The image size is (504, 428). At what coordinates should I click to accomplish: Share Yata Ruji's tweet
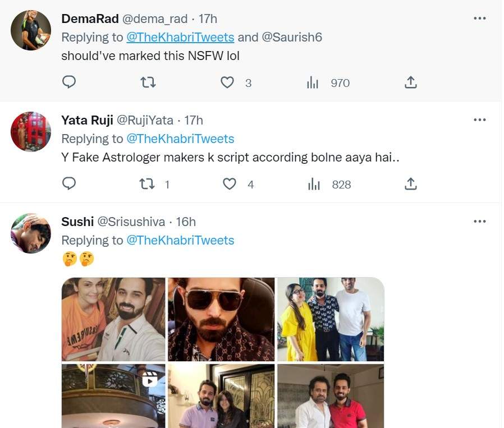(410, 184)
